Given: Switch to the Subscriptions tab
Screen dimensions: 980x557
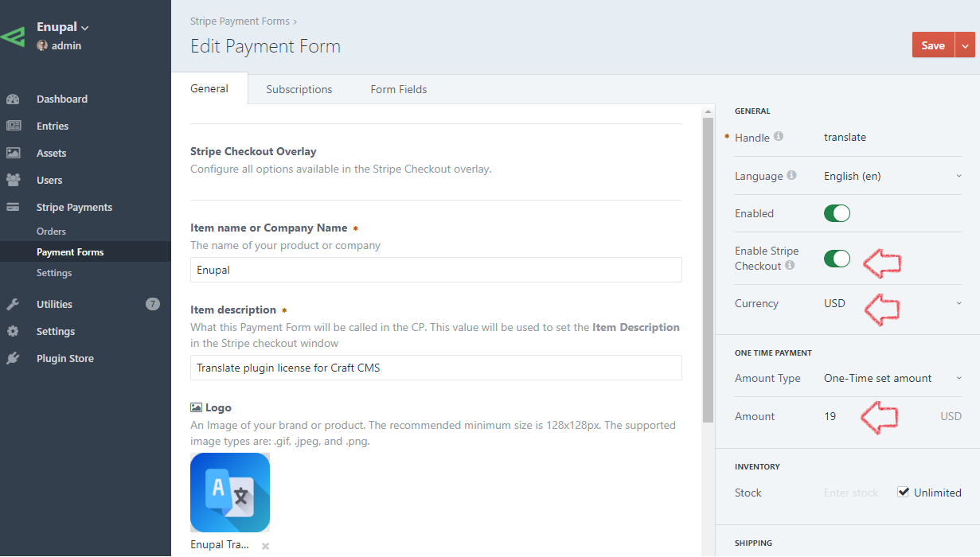Looking at the screenshot, I should 299,89.
